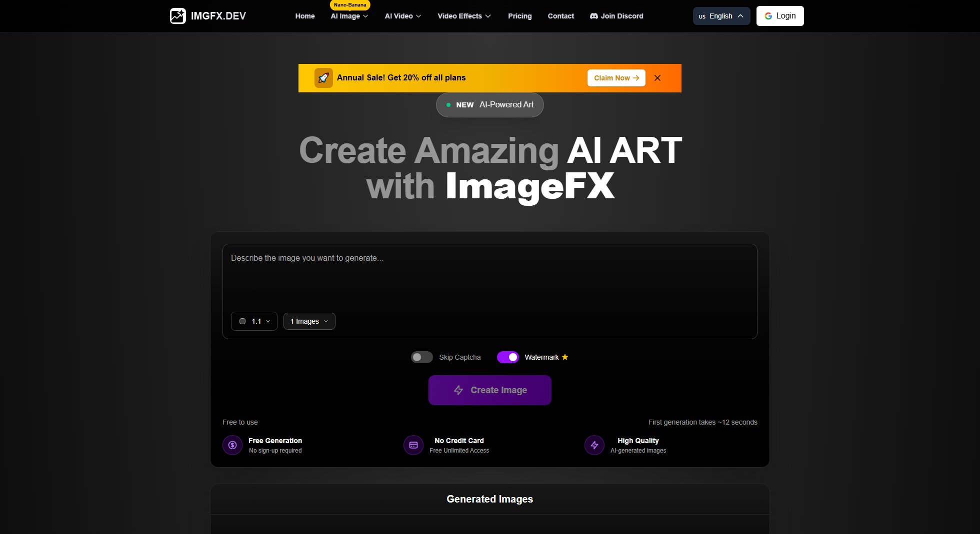Screen dimensions: 980x534
Task: Click 'No sign-up required' text
Action: (x=275, y=451)
